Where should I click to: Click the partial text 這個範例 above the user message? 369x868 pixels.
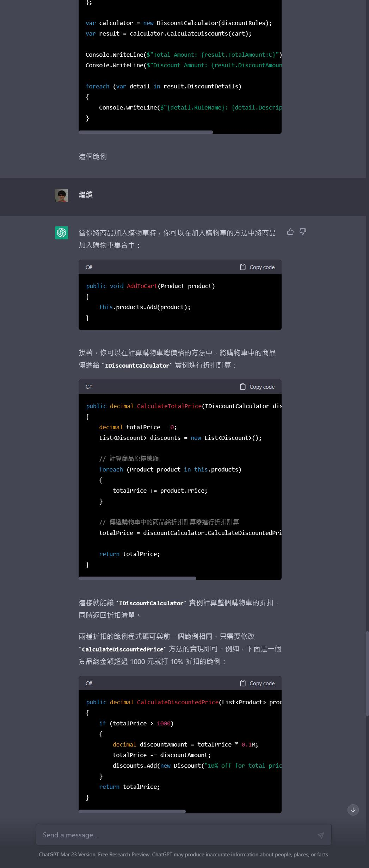(93, 157)
